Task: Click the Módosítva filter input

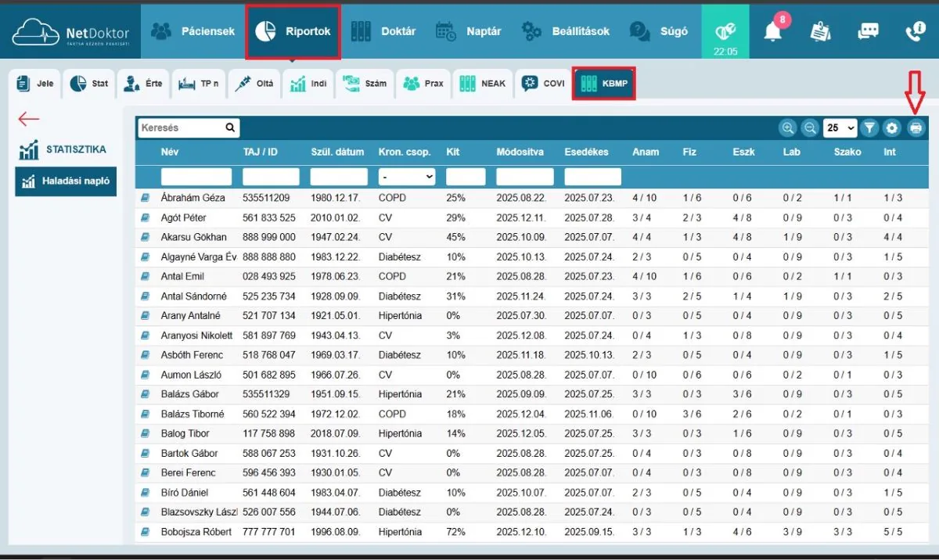Action: [x=525, y=177]
